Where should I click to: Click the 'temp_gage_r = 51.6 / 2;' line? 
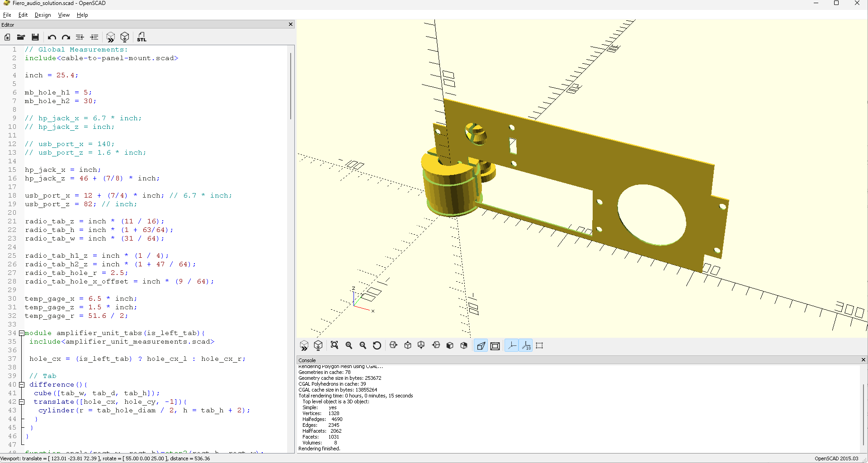(x=76, y=316)
